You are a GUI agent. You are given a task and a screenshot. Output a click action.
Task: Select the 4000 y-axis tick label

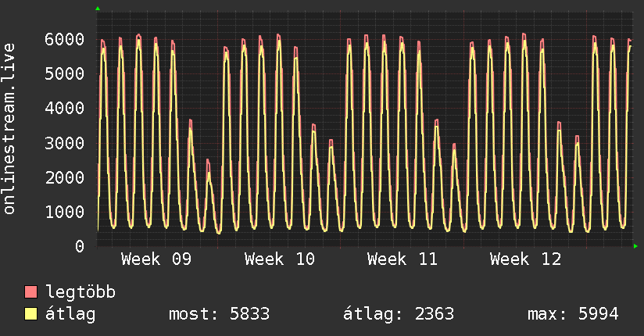tap(63, 108)
